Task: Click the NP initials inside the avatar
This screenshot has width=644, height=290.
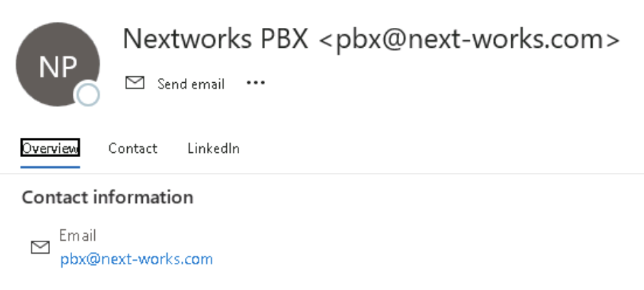Action: tap(58, 67)
